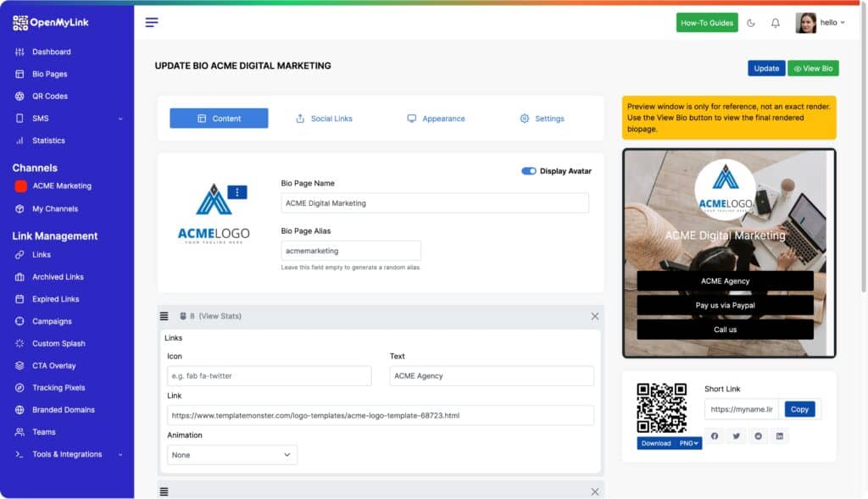Click drag handle of link block 8
868x499 pixels.
(164, 316)
